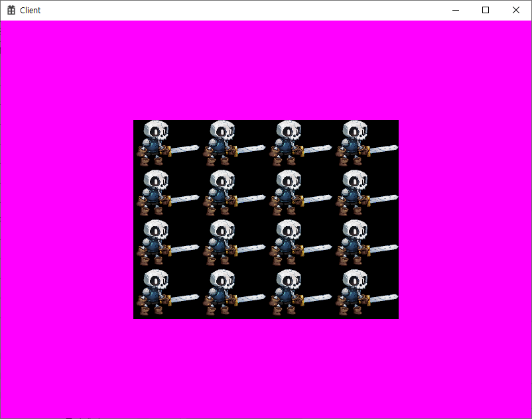
Task: Close the Client window
Action: pos(515,10)
